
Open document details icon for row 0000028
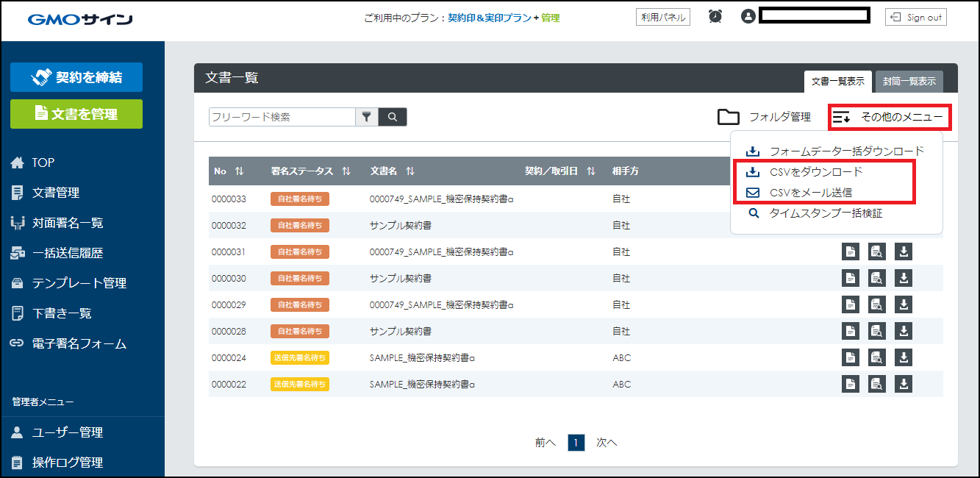850,332
